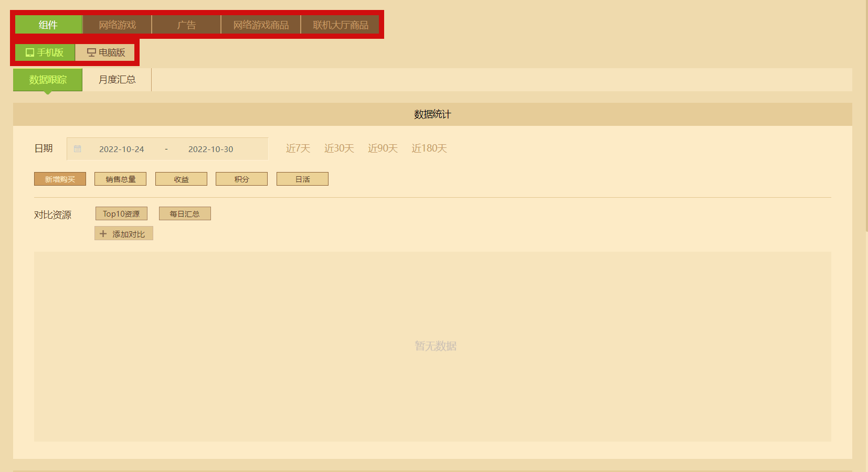Image resolution: width=868 pixels, height=472 pixels.
Task: Click the 数据统计 section header
Action: [x=432, y=114]
